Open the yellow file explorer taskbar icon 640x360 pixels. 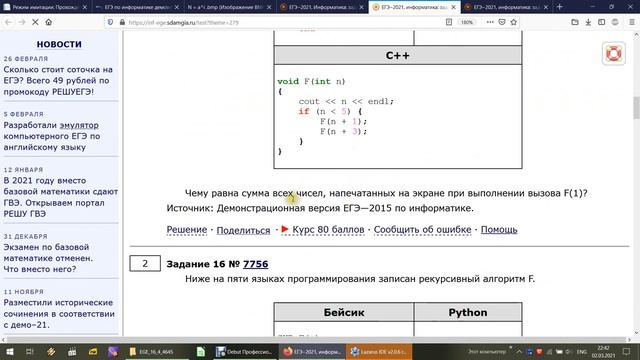pyautogui.click(x=93, y=351)
